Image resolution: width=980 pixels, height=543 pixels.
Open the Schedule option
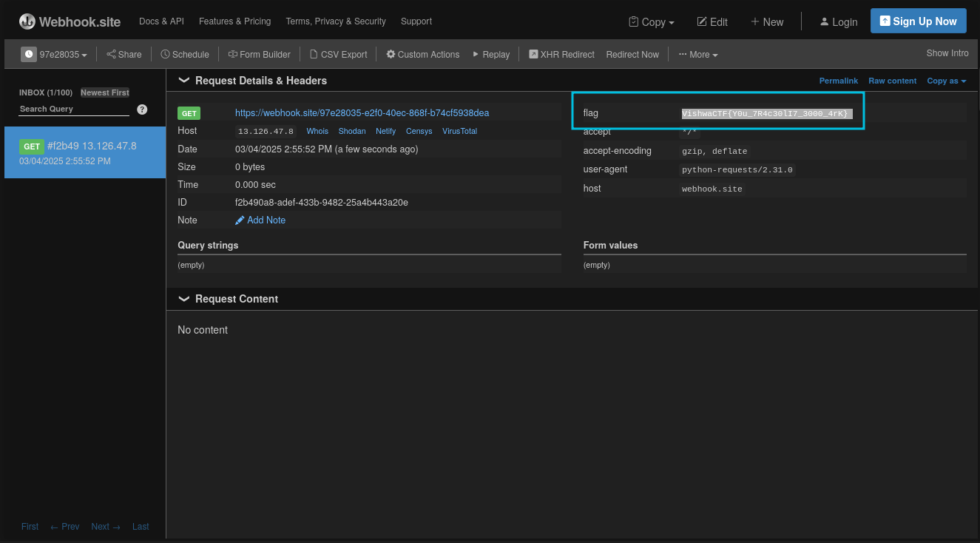(x=185, y=54)
